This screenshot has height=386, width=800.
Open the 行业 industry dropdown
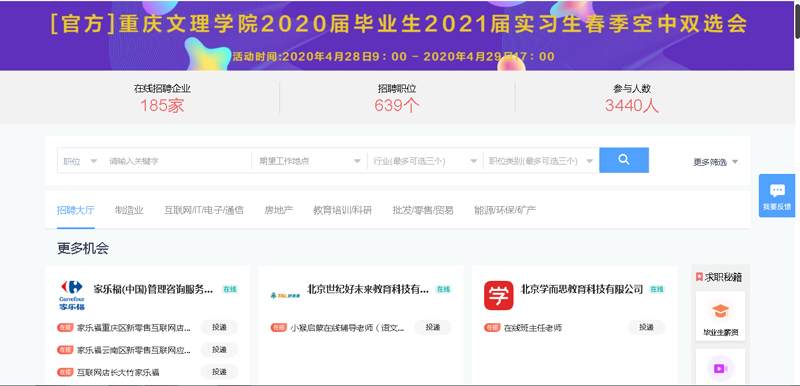coord(425,161)
